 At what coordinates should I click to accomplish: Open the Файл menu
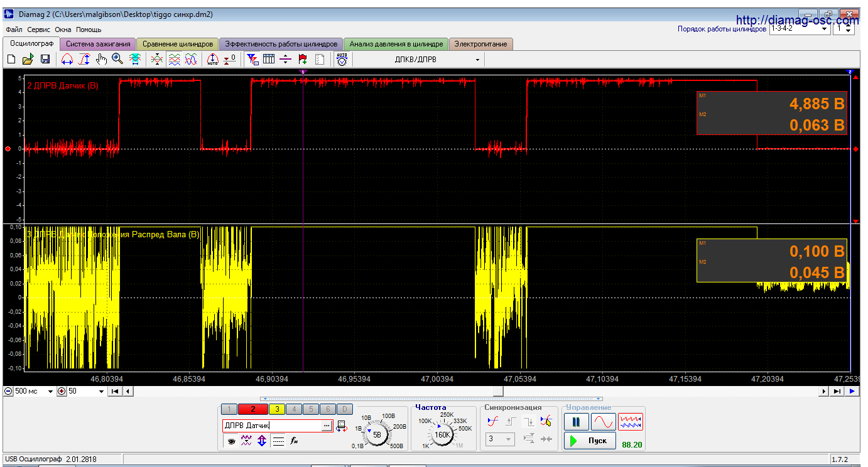pyautogui.click(x=14, y=30)
